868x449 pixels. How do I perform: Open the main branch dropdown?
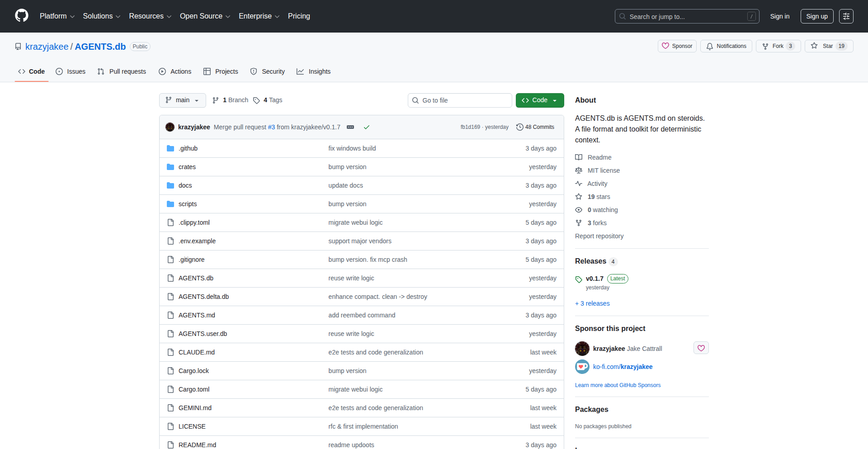(182, 100)
